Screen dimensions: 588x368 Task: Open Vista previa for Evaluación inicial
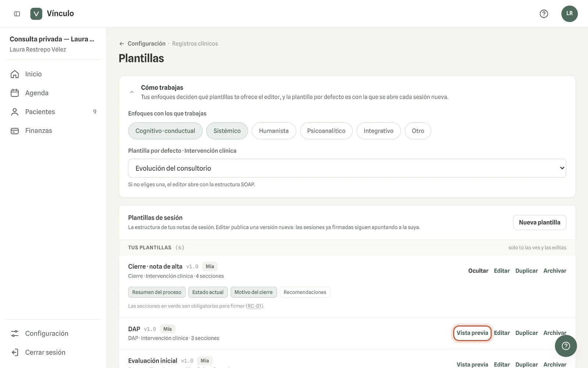(x=472, y=364)
